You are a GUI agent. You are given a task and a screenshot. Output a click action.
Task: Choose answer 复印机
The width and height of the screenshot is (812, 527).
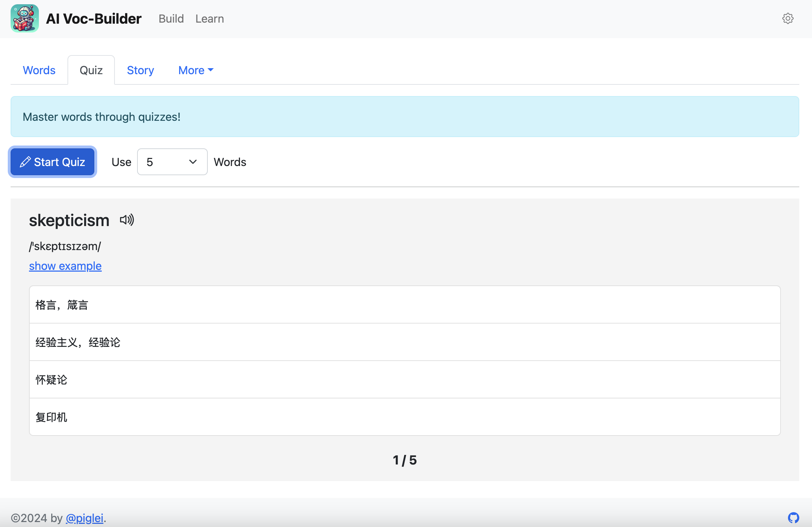405,417
